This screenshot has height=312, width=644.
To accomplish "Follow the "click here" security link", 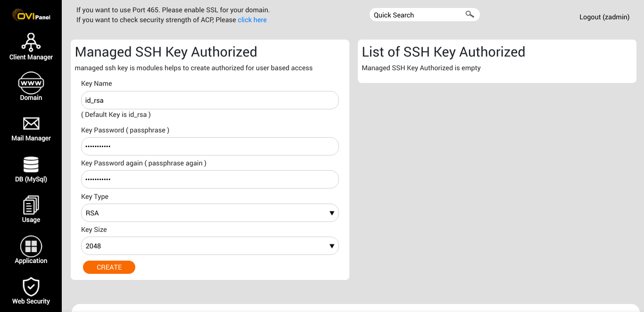I will (x=252, y=20).
